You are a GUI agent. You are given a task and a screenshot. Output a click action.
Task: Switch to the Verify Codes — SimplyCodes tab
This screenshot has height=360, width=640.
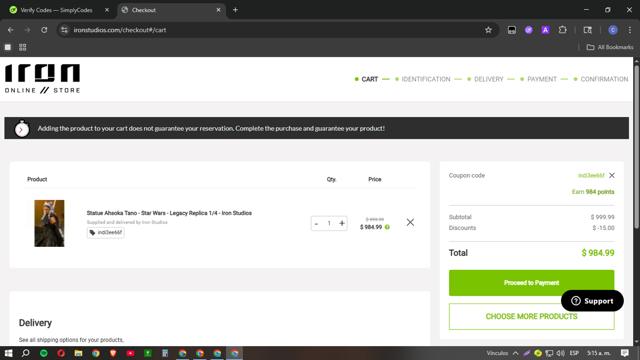pyautogui.click(x=56, y=10)
